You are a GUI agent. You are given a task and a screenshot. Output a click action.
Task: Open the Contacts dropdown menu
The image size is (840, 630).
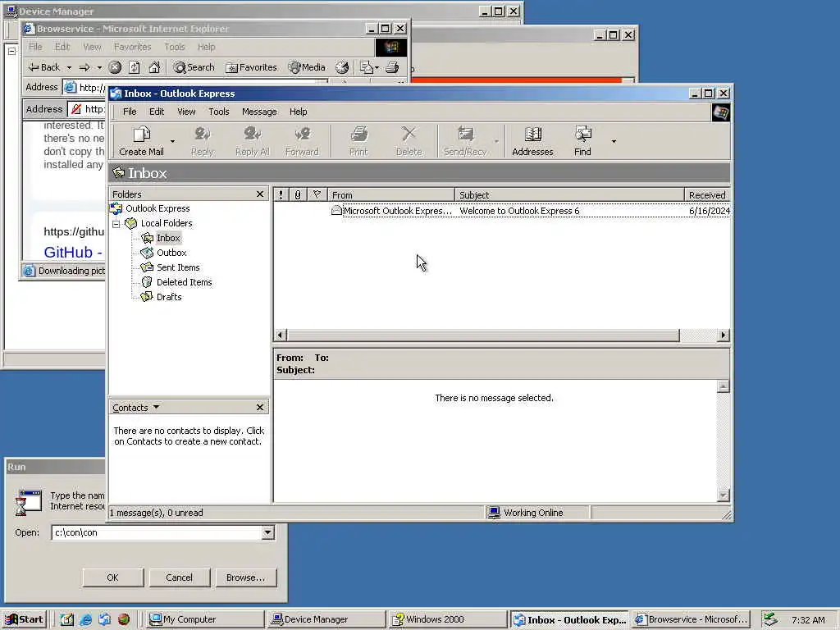136,408
